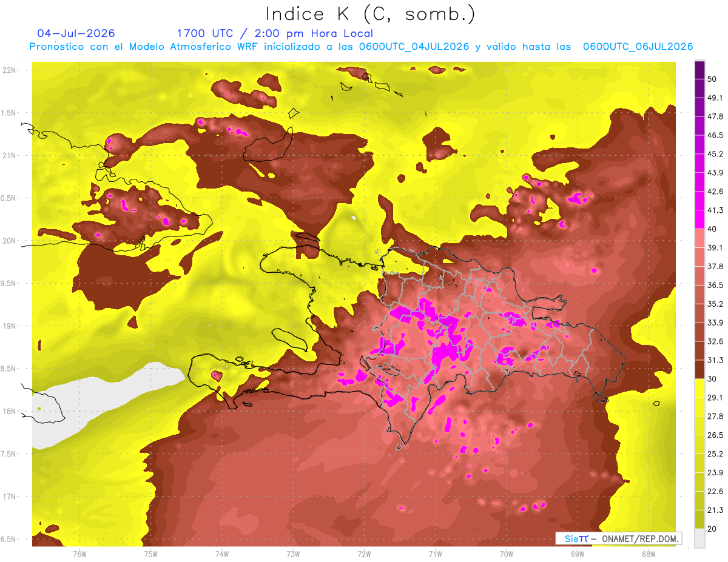Click the colorbar value "30"

pos(713,379)
